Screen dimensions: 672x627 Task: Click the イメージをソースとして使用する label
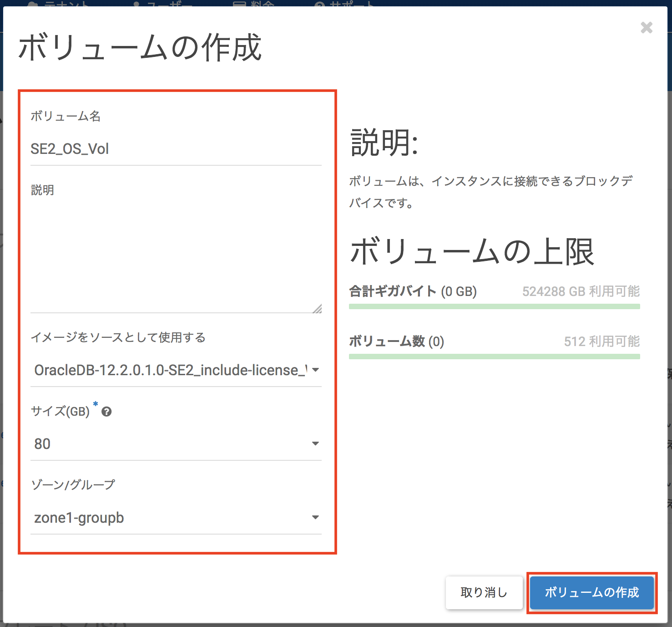coord(118,337)
